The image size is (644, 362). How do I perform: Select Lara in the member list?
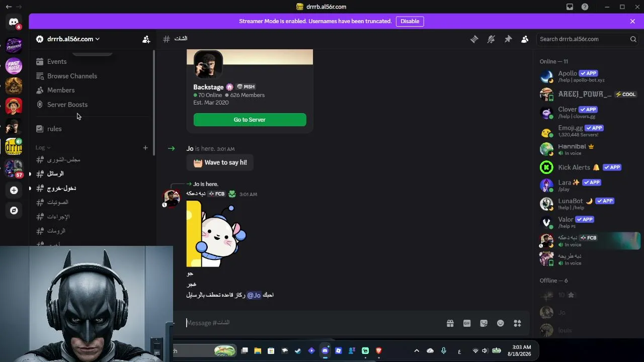pos(588,185)
